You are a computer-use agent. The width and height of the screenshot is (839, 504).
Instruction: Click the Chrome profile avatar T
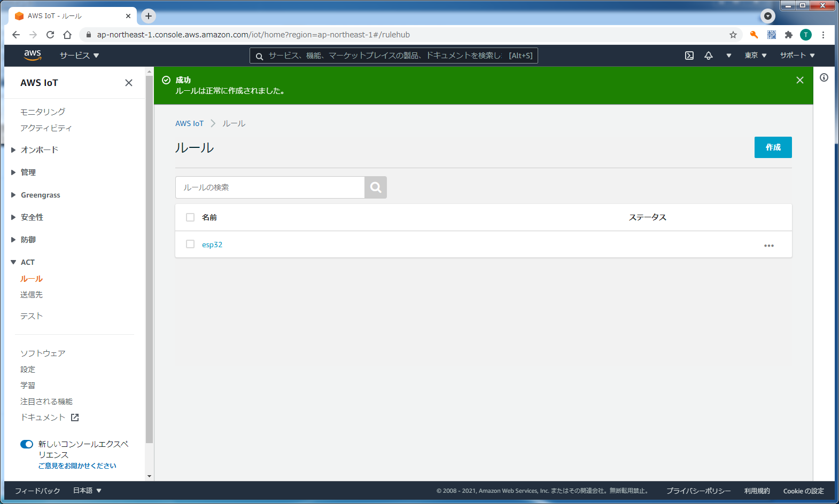pos(806,35)
